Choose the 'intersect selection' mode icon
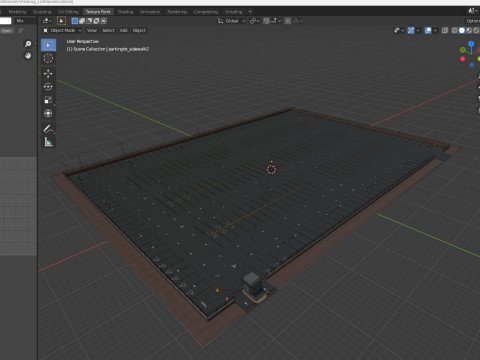 104,21
